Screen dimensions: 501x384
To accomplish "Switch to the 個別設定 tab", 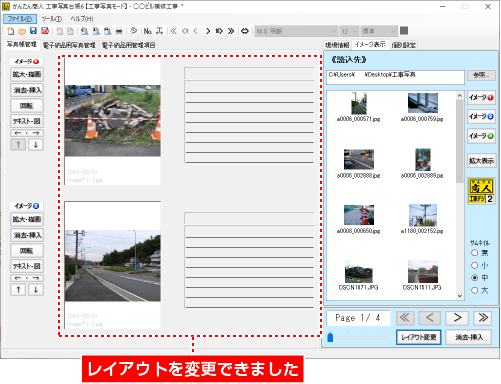I will point(404,45).
